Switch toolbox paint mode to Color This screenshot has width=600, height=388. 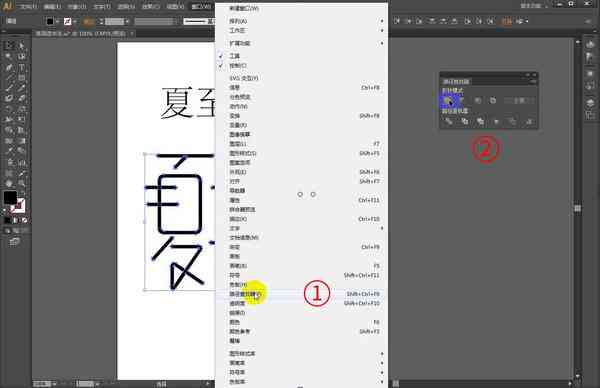7,220
